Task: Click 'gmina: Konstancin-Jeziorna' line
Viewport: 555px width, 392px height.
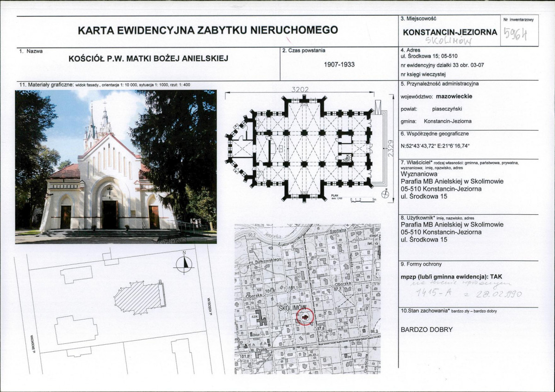Action: coord(436,121)
